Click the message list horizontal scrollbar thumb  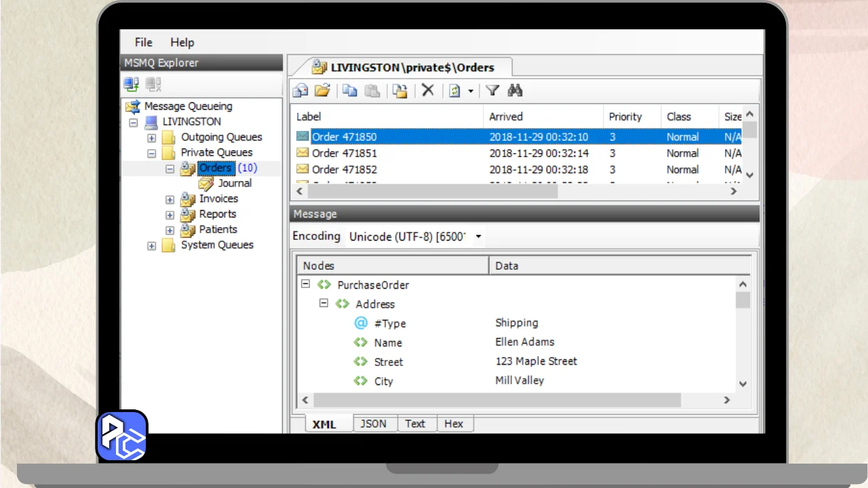432,192
